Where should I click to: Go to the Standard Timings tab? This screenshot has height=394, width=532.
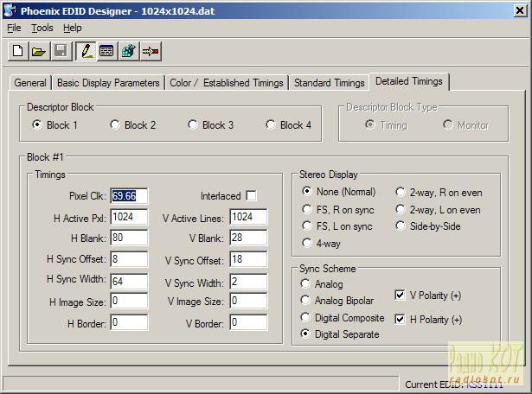pyautogui.click(x=329, y=83)
